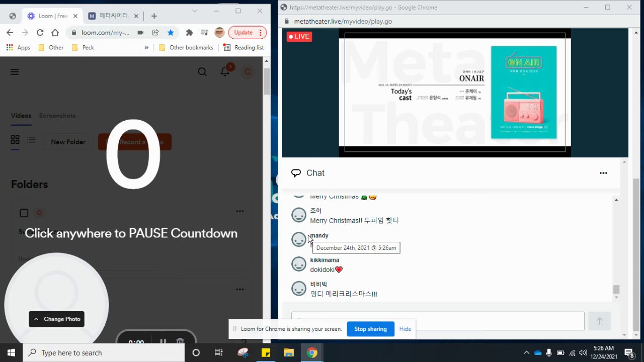This screenshot has height=362, width=644.
Task: Open the second folder's three-dot menu
Action: [240, 289]
